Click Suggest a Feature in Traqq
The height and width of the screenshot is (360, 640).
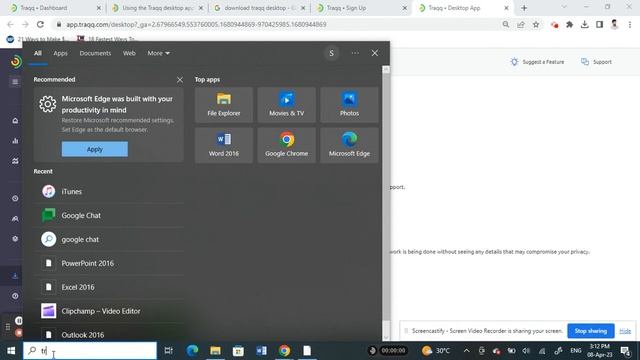(537, 62)
